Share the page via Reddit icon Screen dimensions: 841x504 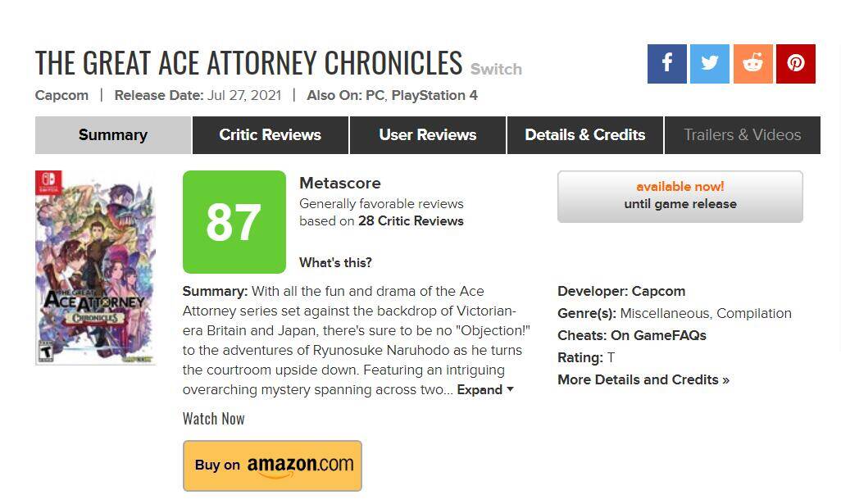click(753, 64)
